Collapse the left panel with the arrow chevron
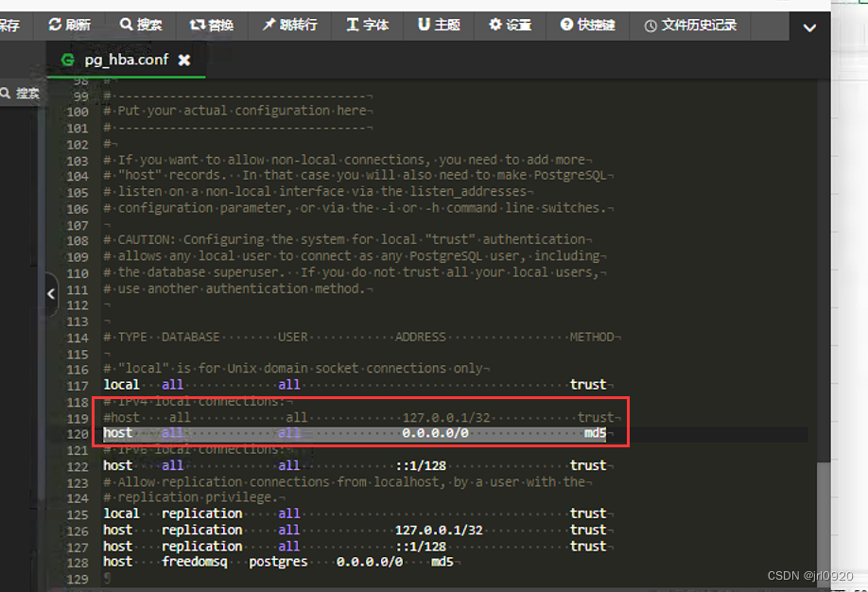This screenshot has width=868, height=592. pyautogui.click(x=50, y=294)
